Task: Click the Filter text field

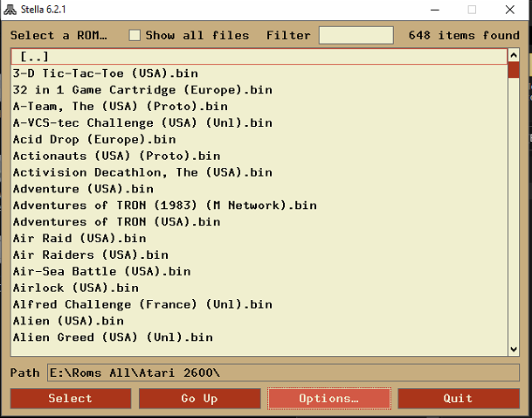Action: coord(356,35)
